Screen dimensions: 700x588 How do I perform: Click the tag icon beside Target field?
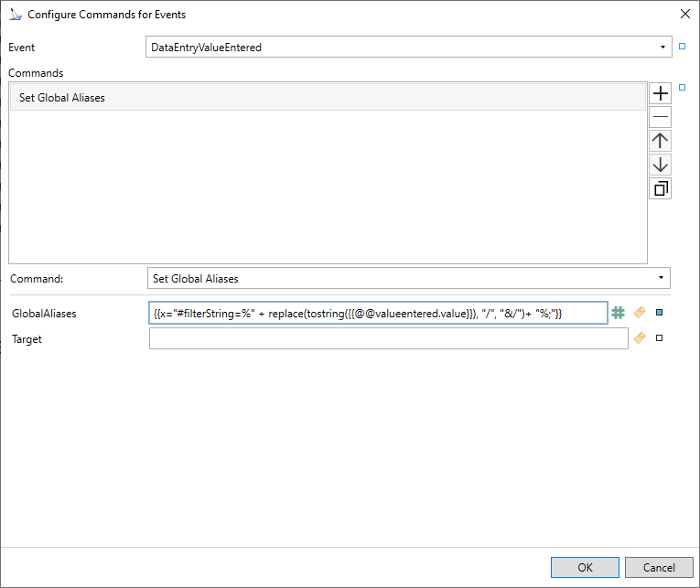tap(640, 337)
